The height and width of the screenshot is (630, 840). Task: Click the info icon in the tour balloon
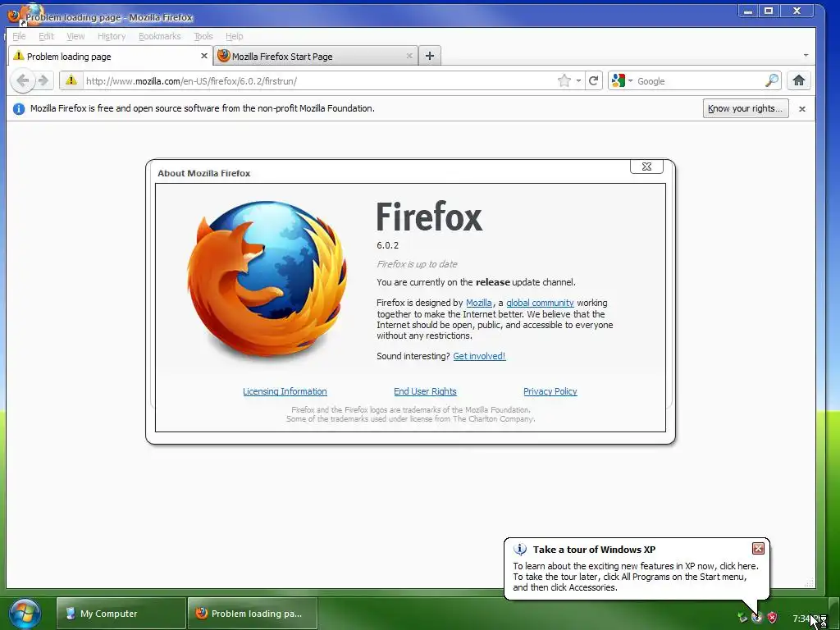[519, 550]
